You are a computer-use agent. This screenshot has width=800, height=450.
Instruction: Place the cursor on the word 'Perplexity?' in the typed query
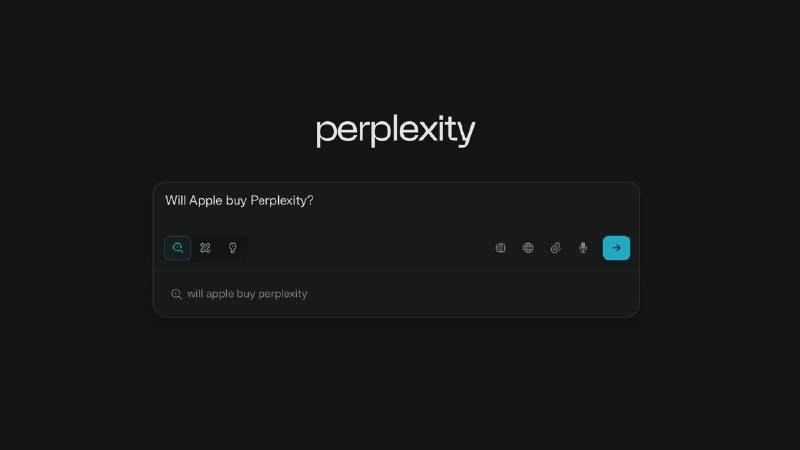(282, 201)
